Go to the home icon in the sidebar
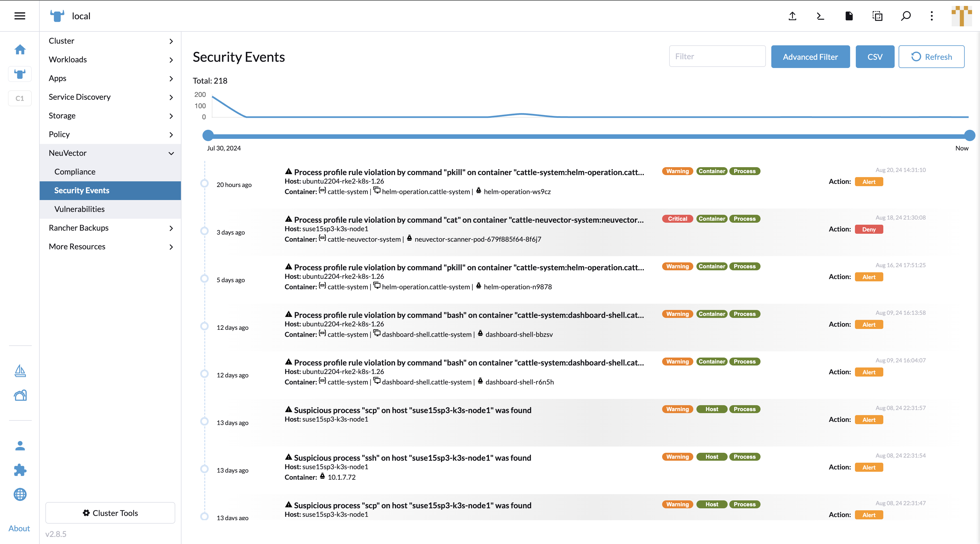Screen dimensions: 980x544 coord(20,49)
